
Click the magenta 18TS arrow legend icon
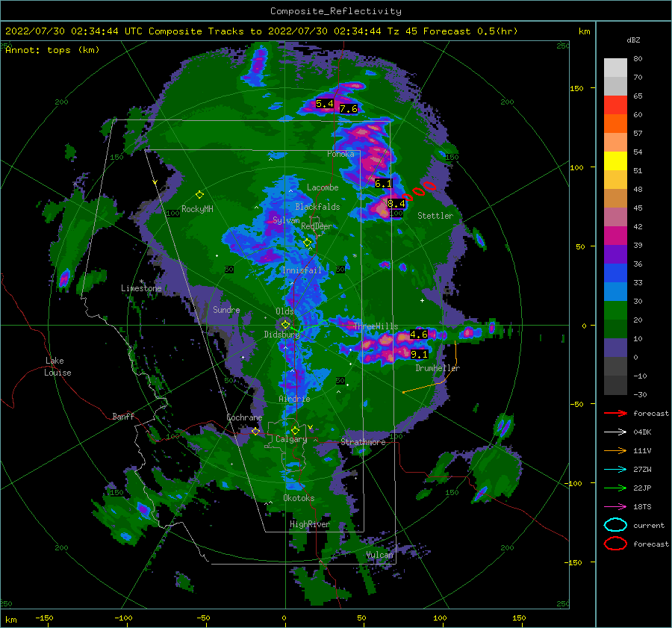[x=615, y=507]
